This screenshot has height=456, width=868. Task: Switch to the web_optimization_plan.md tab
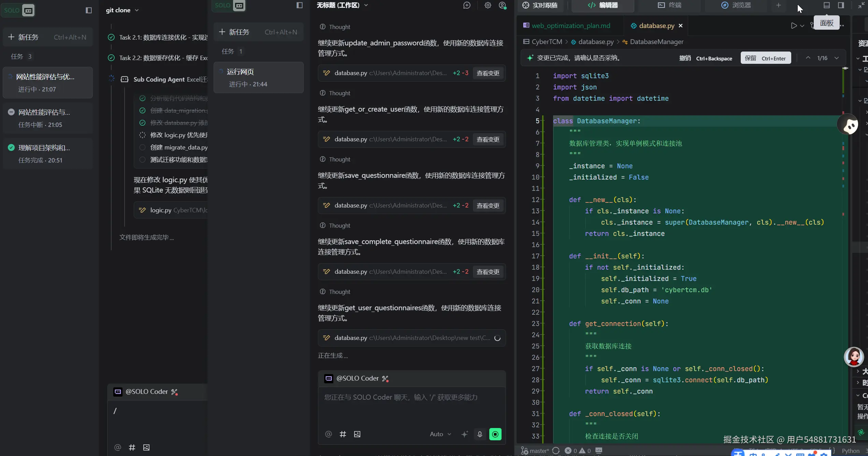coord(571,26)
